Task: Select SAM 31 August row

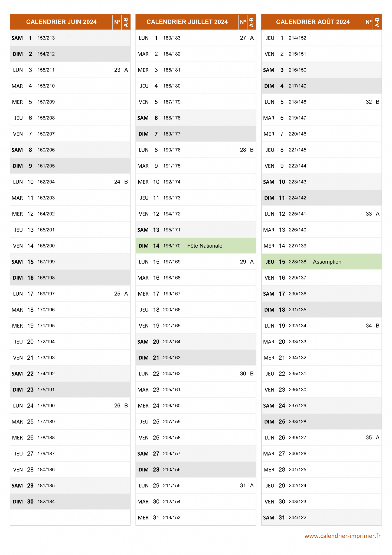Action: 322,518
